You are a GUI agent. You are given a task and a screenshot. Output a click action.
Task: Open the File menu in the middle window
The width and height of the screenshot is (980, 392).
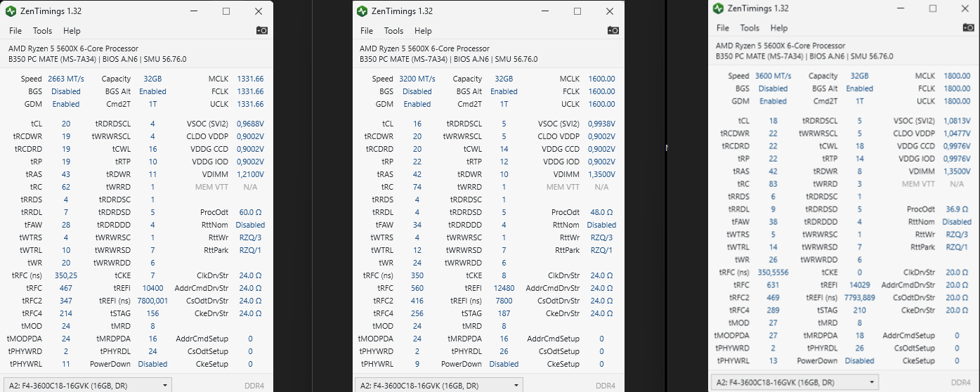coord(367,31)
